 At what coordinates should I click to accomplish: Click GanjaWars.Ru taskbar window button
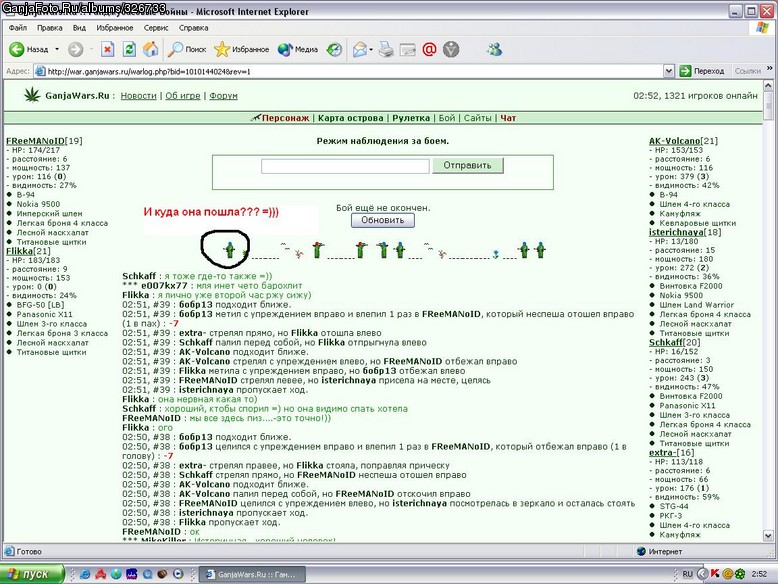click(252, 575)
